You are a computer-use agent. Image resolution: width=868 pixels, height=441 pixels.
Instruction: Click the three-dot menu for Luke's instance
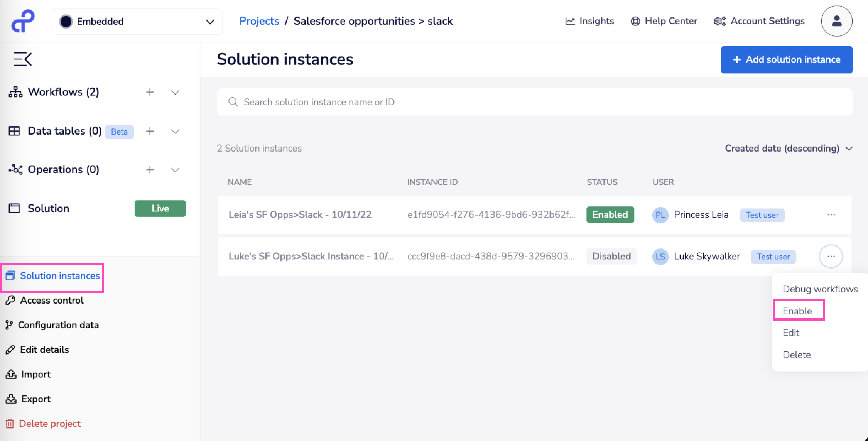831,256
